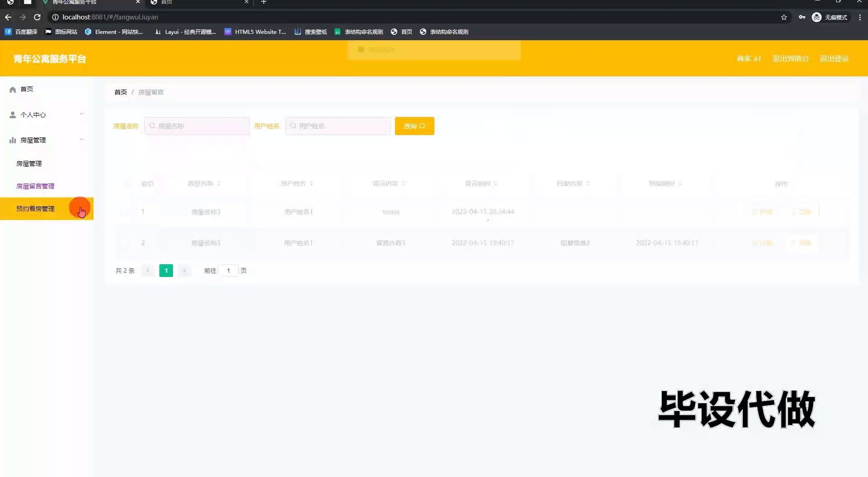Click 退出登录 to log out
Viewport: 868px width, 477px height.
(834, 59)
